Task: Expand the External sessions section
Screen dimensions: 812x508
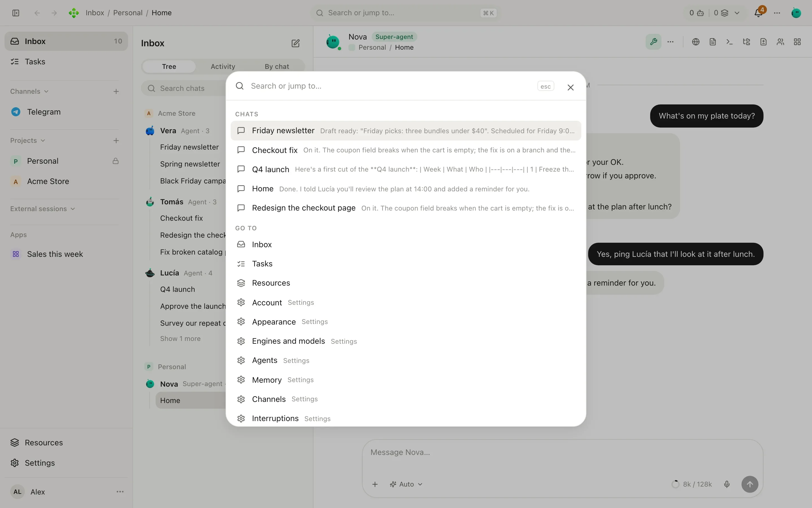Action: point(43,209)
